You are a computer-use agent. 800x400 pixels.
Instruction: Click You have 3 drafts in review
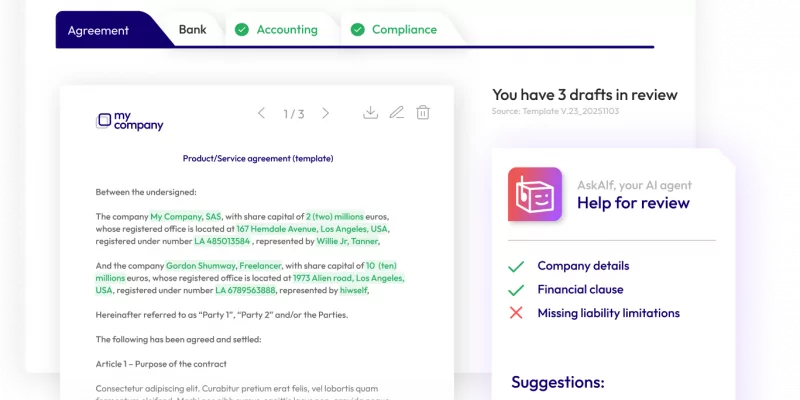(x=585, y=94)
